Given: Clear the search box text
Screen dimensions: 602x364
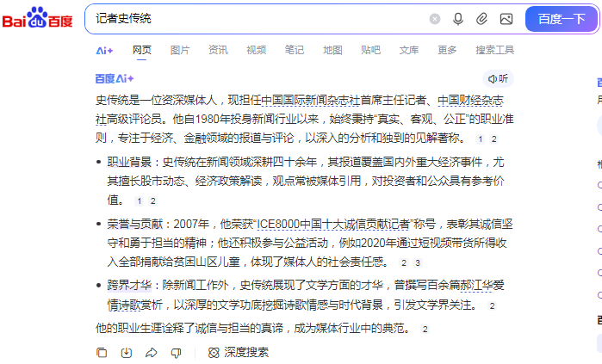Looking at the screenshot, I should tap(435, 19).
